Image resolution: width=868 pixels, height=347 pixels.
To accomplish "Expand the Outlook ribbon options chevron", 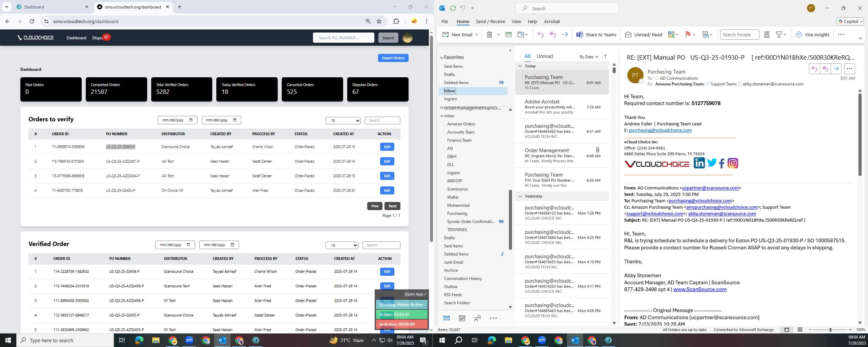I will click(x=860, y=38).
